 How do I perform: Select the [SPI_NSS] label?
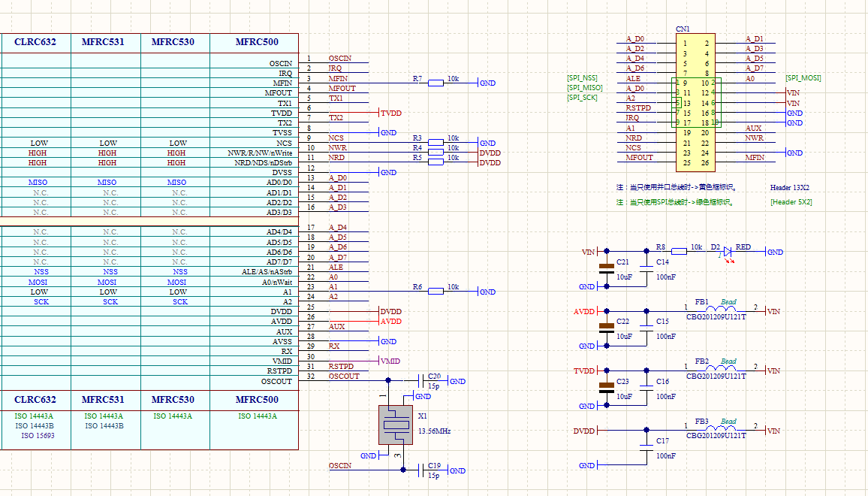click(x=582, y=78)
